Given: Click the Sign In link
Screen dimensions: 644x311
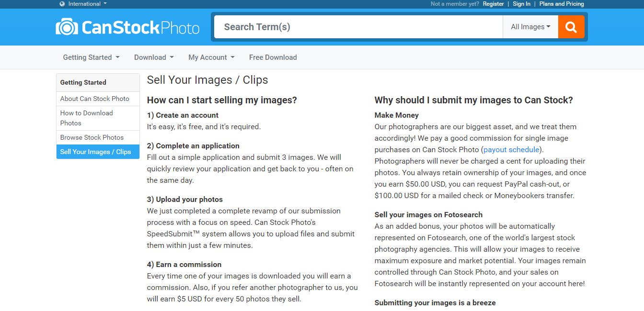Looking at the screenshot, I should coord(521,4).
